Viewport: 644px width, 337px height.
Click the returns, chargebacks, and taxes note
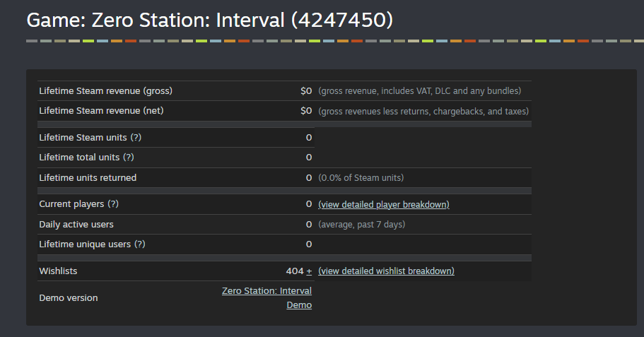pyautogui.click(x=423, y=111)
